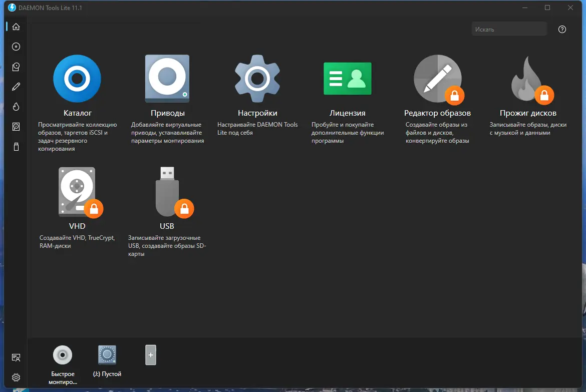Viewport: 586px width, 392px height.
Task: Open the VHD hard disk tile
Action: click(x=77, y=192)
